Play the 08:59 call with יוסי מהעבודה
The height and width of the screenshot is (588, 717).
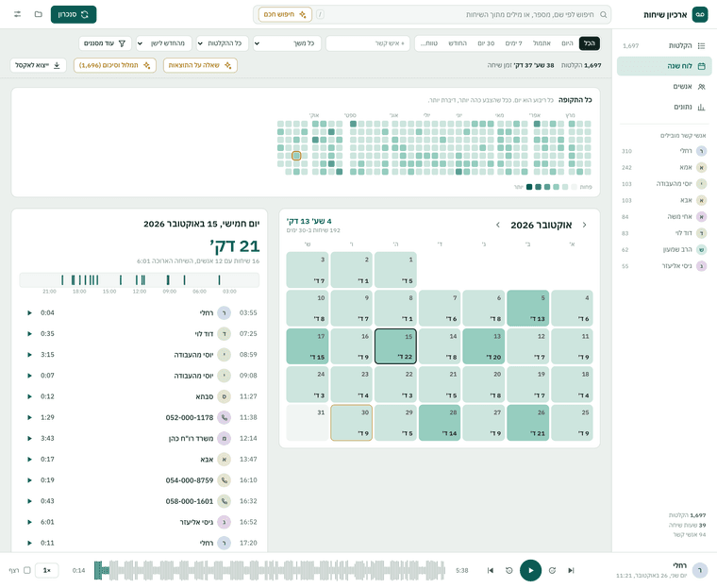[29, 355]
